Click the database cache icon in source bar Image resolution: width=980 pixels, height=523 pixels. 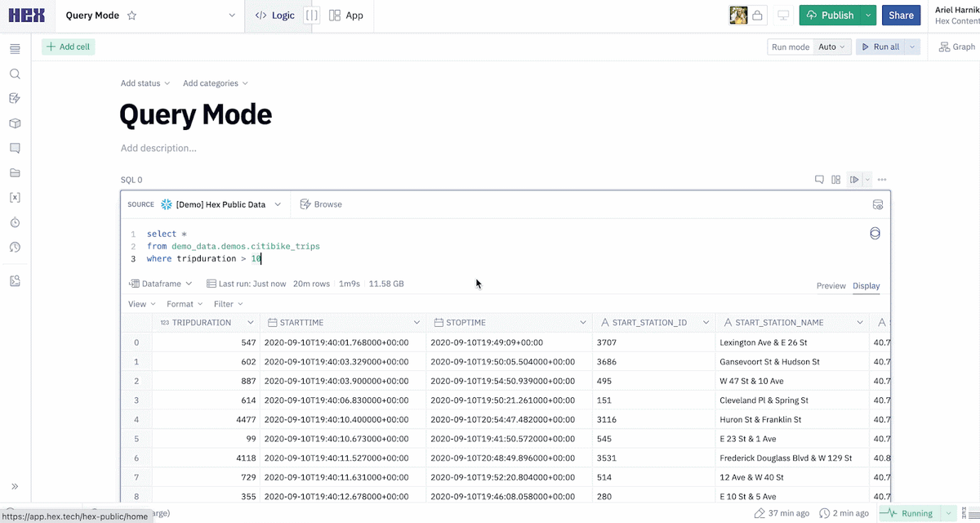click(x=878, y=204)
